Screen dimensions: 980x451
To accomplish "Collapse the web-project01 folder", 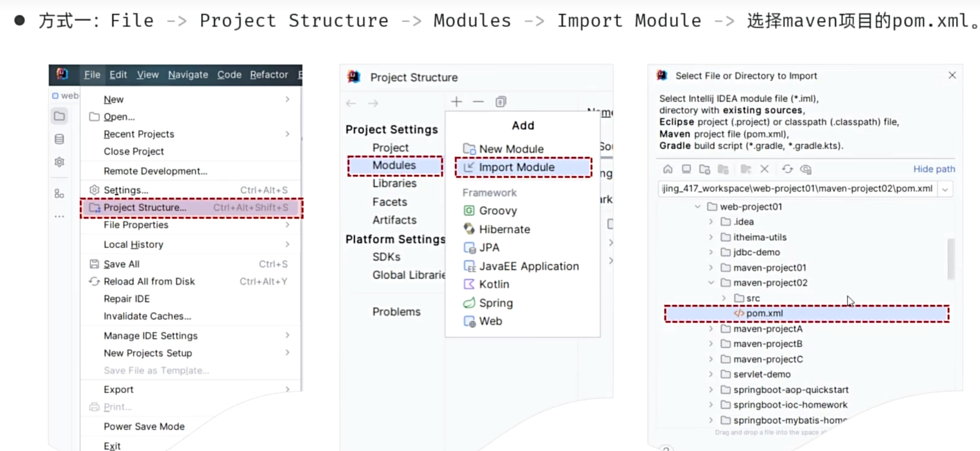I will [697, 207].
